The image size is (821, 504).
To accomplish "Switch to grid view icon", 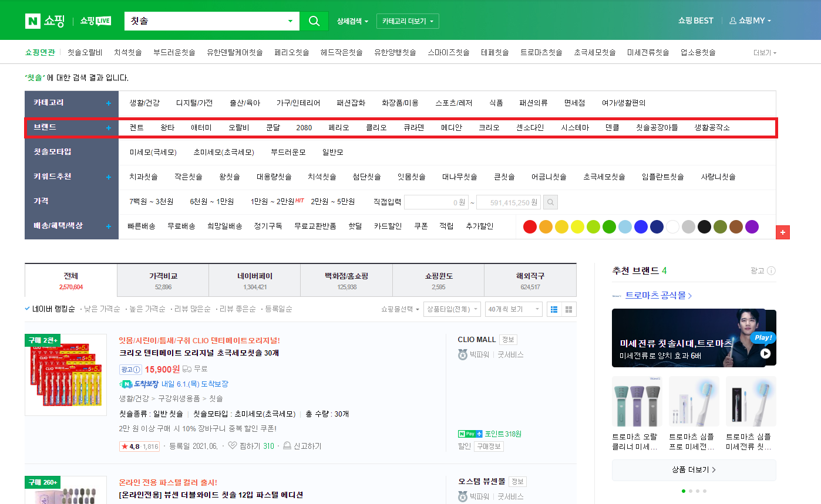I will pos(568,309).
